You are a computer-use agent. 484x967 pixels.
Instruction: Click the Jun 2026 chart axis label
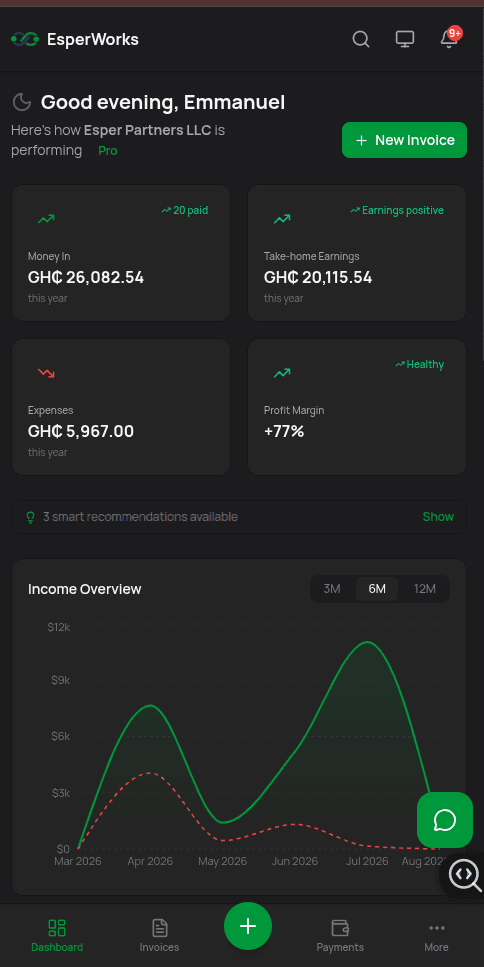pyautogui.click(x=295, y=861)
